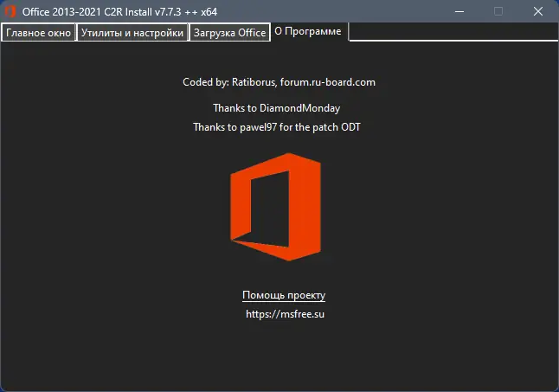Click the small Office icon in the title bar
Screen dimensions: 559x392
[x=10, y=11]
